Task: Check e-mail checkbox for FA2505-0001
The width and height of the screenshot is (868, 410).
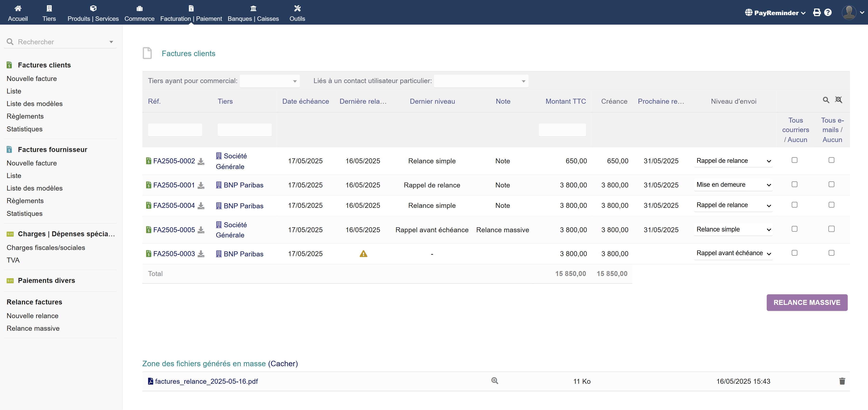Action: pos(831,184)
